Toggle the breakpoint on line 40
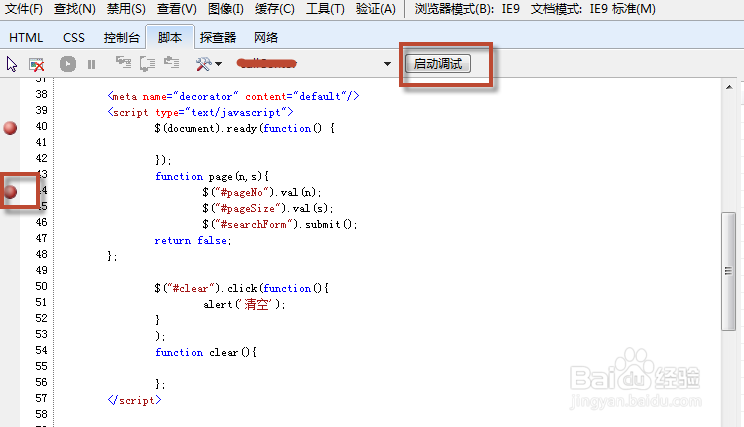Viewport: 744px width, 427px height. click(10, 128)
